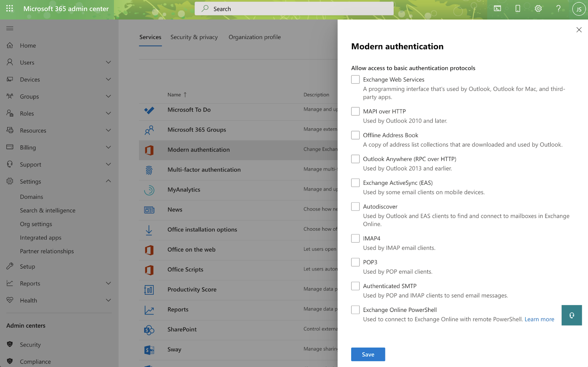
Task: Click the Users person icon
Action: pyautogui.click(x=10, y=62)
